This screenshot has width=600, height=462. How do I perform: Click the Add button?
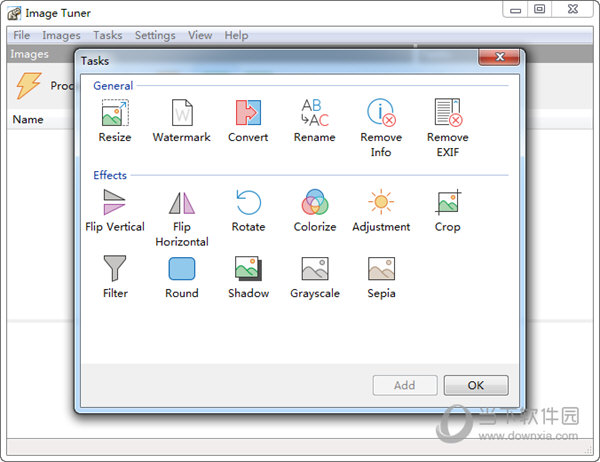click(405, 385)
